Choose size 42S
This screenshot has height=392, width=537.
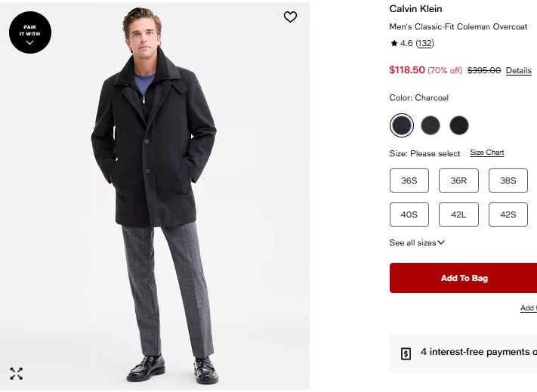pos(508,215)
